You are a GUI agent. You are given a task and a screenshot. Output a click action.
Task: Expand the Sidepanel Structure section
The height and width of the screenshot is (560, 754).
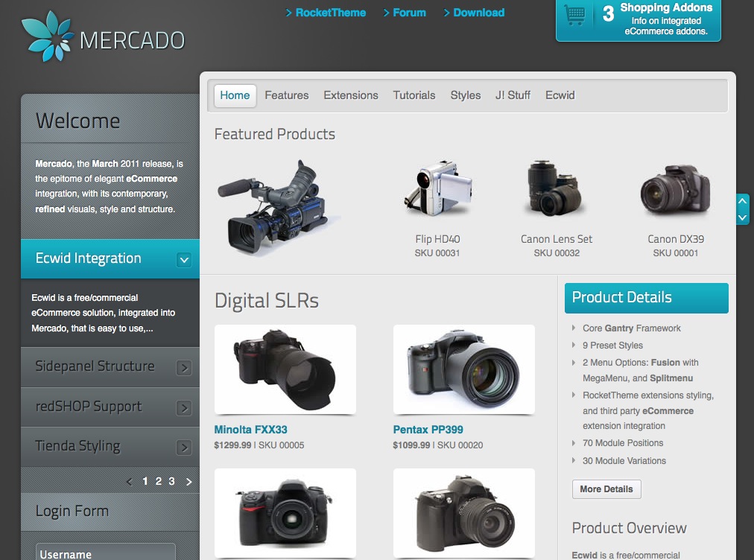(184, 368)
